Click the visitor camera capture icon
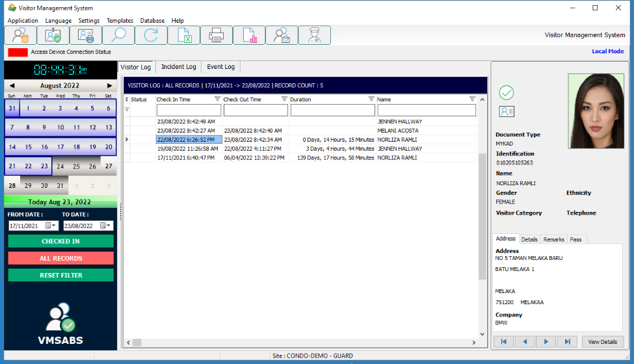This screenshot has width=634, height=364. (282, 35)
